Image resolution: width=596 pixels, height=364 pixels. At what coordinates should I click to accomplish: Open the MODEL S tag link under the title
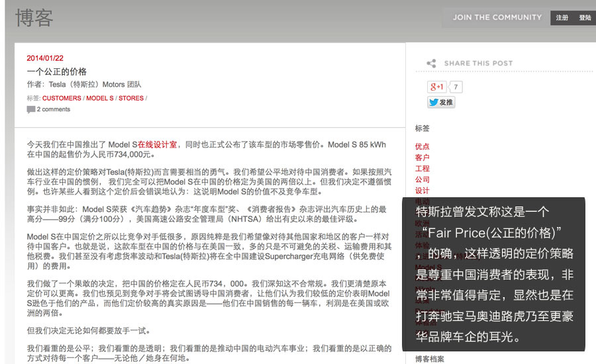click(100, 98)
